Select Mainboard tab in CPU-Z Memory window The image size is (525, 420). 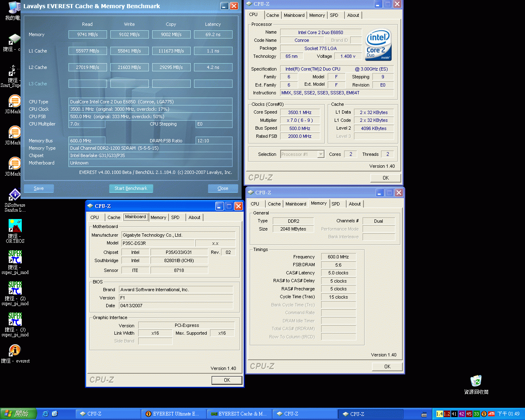tap(296, 204)
